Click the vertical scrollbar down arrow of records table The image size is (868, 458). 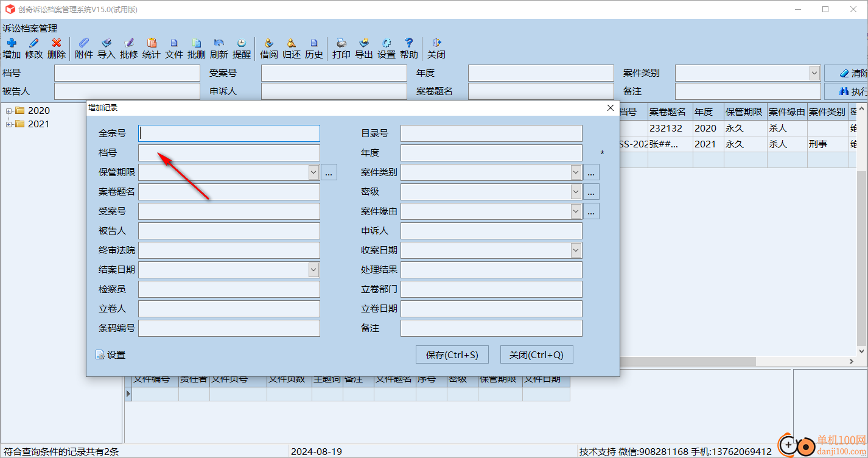point(863,351)
